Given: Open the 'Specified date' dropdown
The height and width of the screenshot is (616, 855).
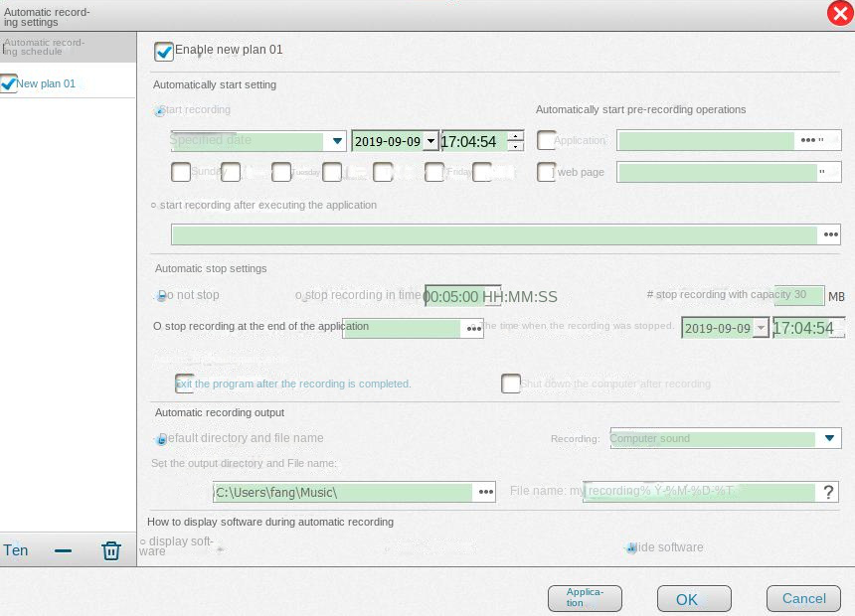Looking at the screenshot, I should [336, 140].
